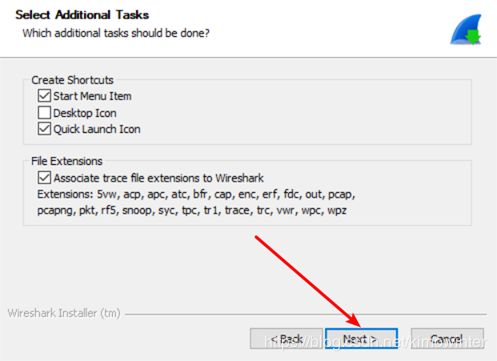Click the Extensions list starting with 5vw
The image size is (497, 361).
tap(196, 194)
